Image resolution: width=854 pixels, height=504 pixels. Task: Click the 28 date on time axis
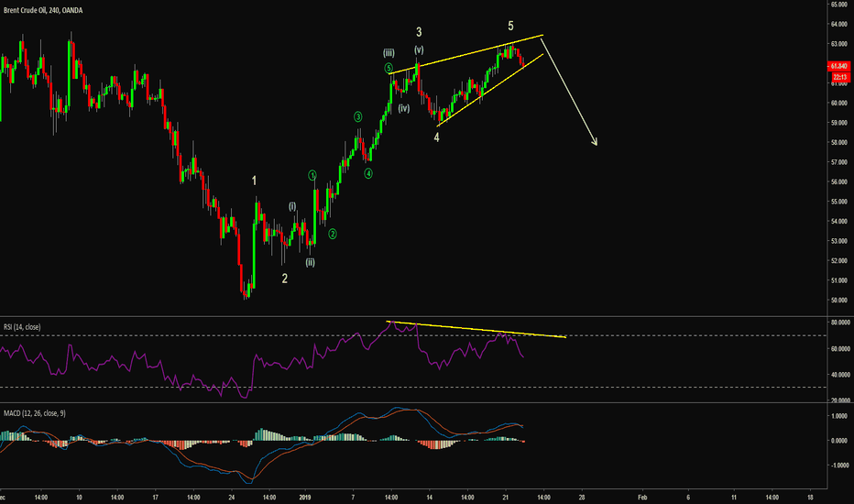582,497
